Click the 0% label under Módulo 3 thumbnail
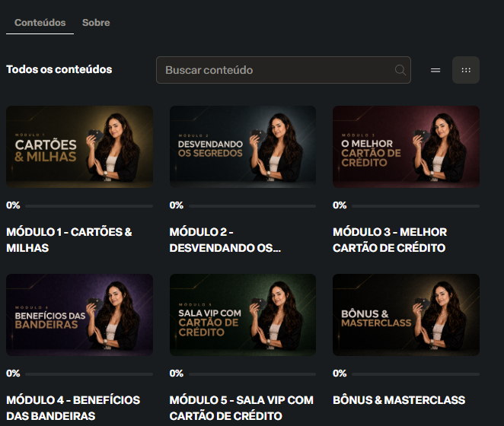 coord(340,205)
